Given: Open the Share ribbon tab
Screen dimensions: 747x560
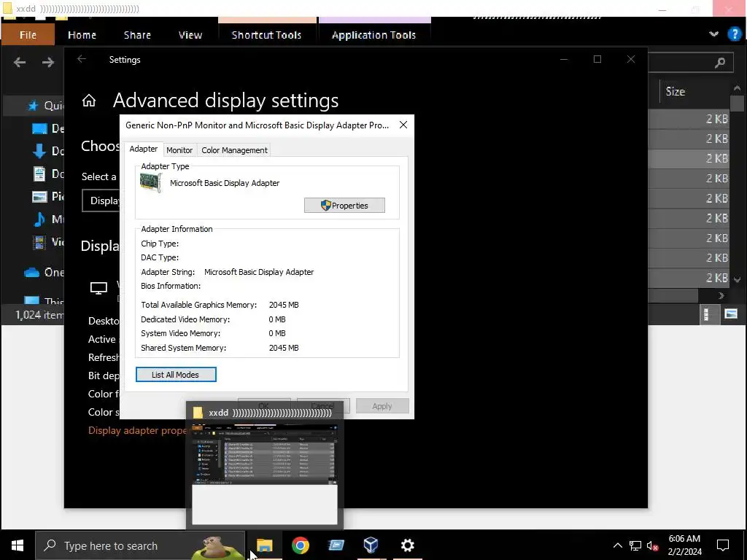Looking at the screenshot, I should (137, 35).
